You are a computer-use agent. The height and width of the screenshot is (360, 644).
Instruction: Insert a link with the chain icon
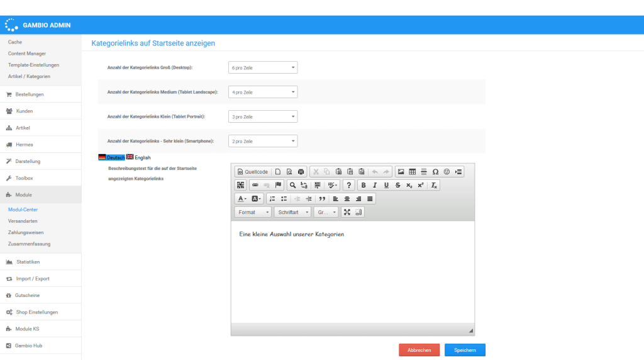(x=255, y=185)
